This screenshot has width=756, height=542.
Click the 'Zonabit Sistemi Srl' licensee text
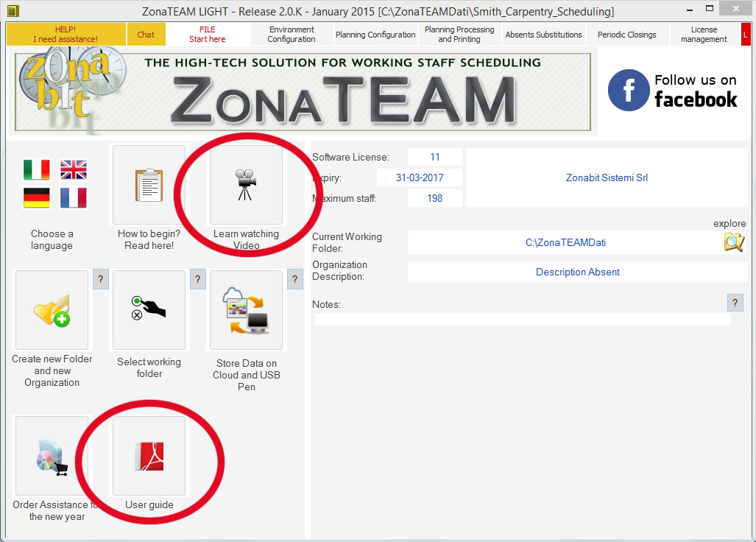pyautogui.click(x=607, y=177)
